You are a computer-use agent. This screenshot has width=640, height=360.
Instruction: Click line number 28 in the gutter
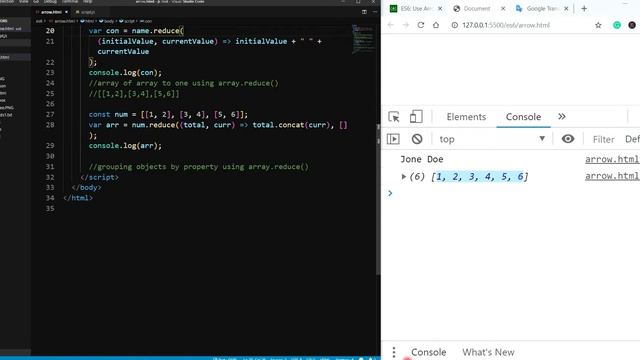click(x=50, y=125)
